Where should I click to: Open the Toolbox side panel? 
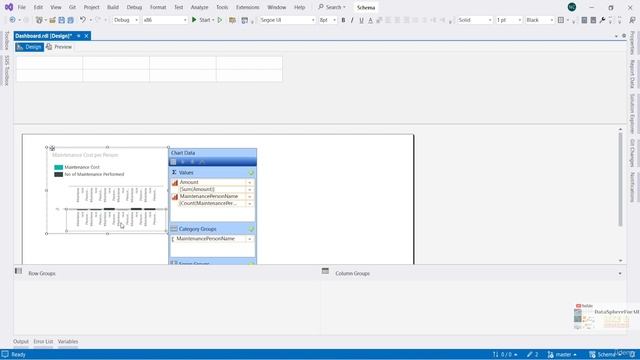coord(7,40)
